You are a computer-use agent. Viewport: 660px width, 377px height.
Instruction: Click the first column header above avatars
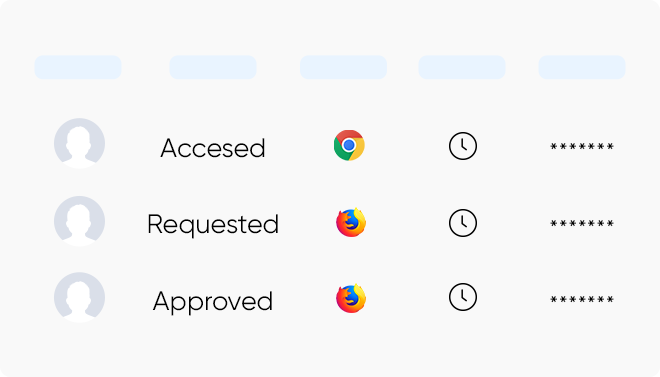(78, 67)
